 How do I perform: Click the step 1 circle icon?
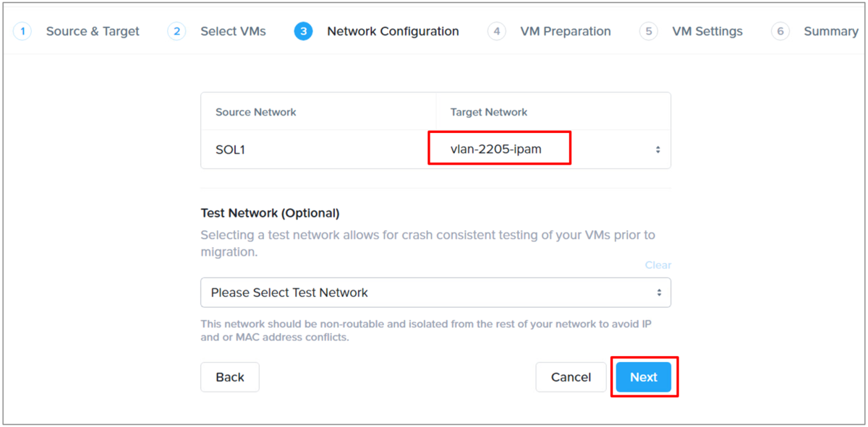tap(22, 31)
